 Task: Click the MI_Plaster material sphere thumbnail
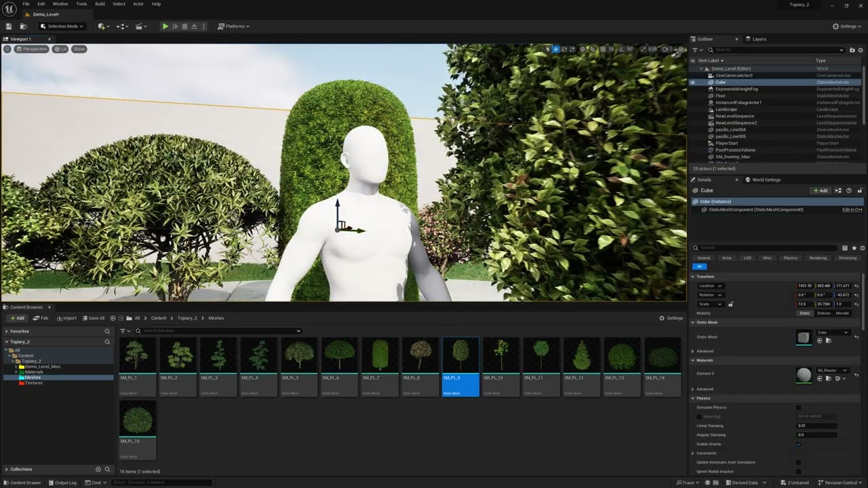(804, 375)
